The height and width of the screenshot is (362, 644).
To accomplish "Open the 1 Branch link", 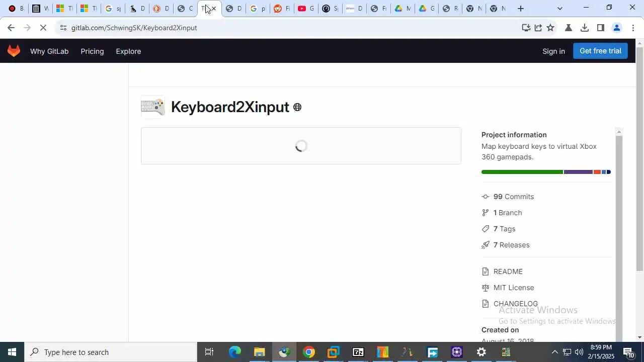I will pos(508,213).
